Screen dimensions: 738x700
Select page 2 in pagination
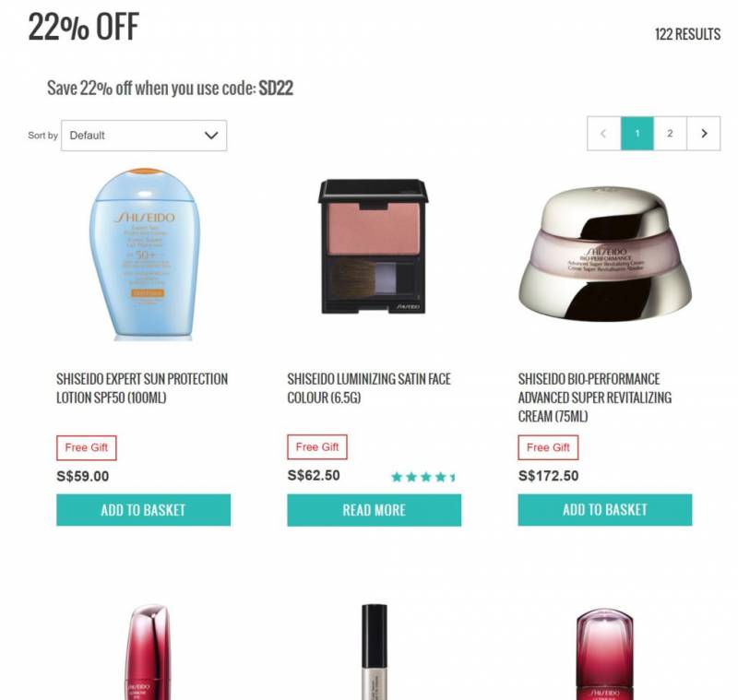point(671,134)
